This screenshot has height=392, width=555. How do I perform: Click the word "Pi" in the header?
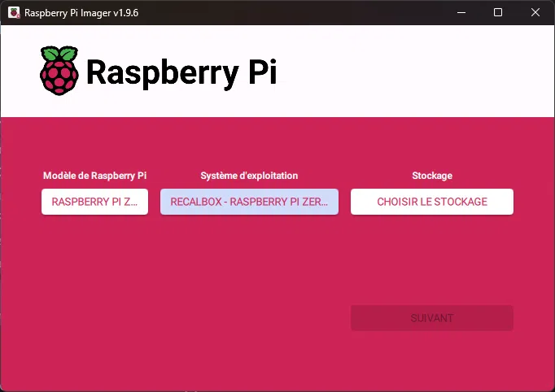click(x=262, y=72)
